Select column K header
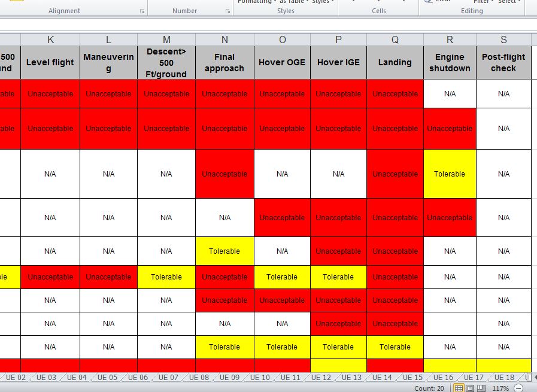The image size is (537, 392). [x=50, y=39]
